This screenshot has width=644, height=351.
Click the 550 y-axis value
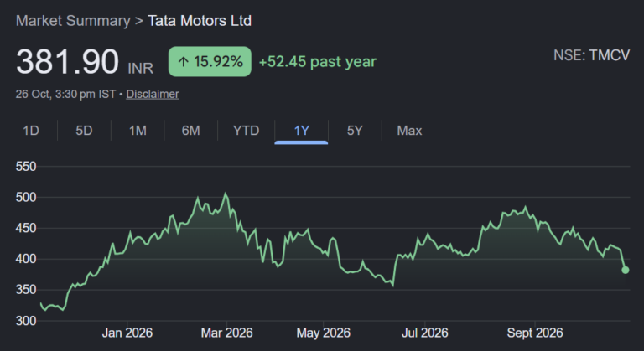coord(26,166)
